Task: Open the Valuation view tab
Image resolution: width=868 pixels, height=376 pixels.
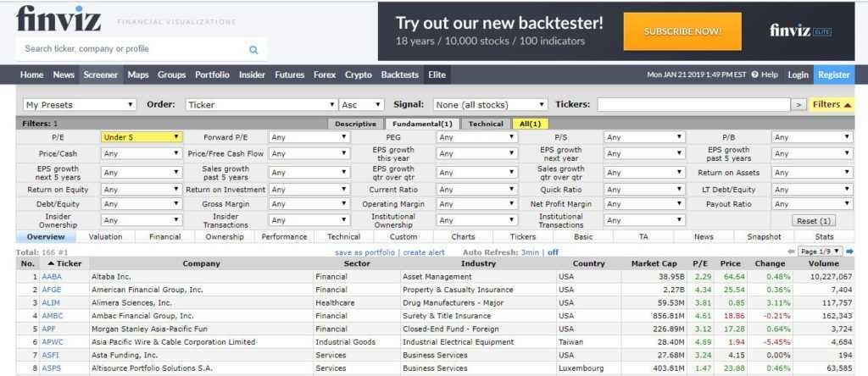Action: pyautogui.click(x=105, y=237)
